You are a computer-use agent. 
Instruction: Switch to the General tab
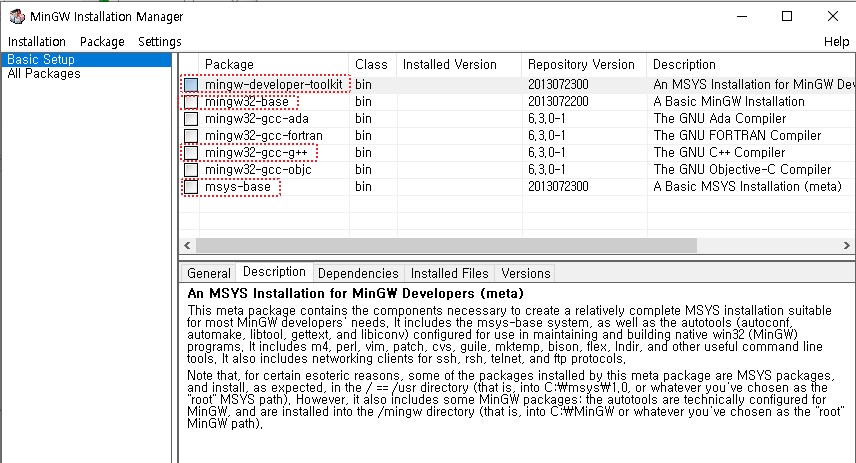(209, 273)
